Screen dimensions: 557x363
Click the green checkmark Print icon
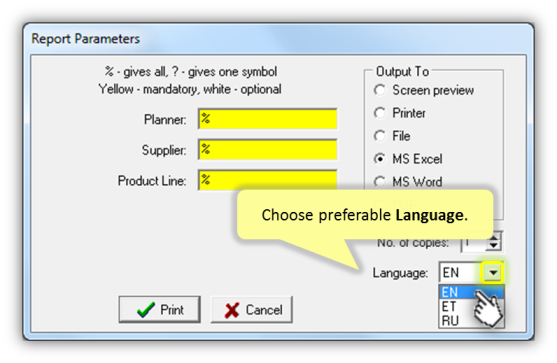pyautogui.click(x=146, y=310)
